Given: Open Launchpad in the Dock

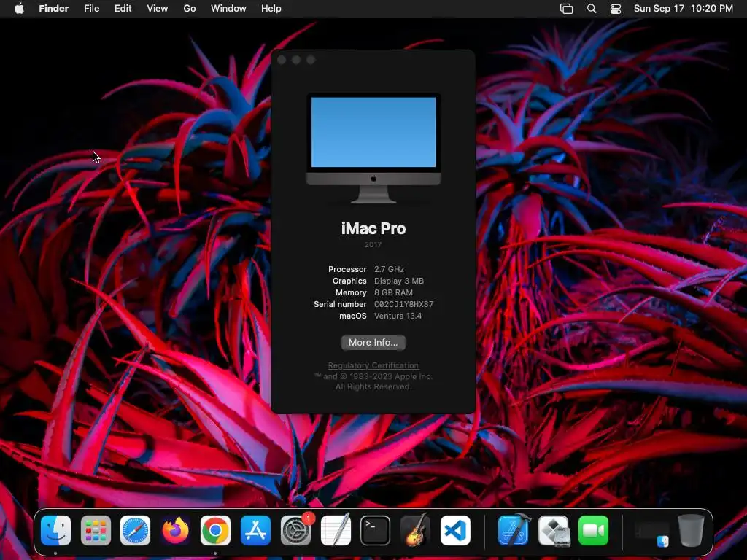Looking at the screenshot, I should tap(96, 530).
